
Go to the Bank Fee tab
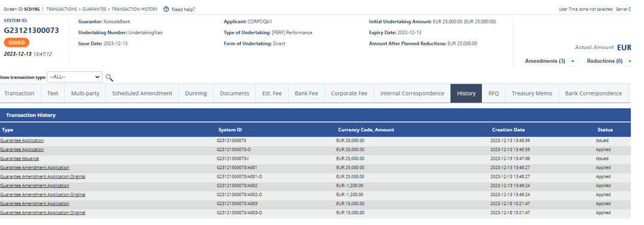click(306, 93)
